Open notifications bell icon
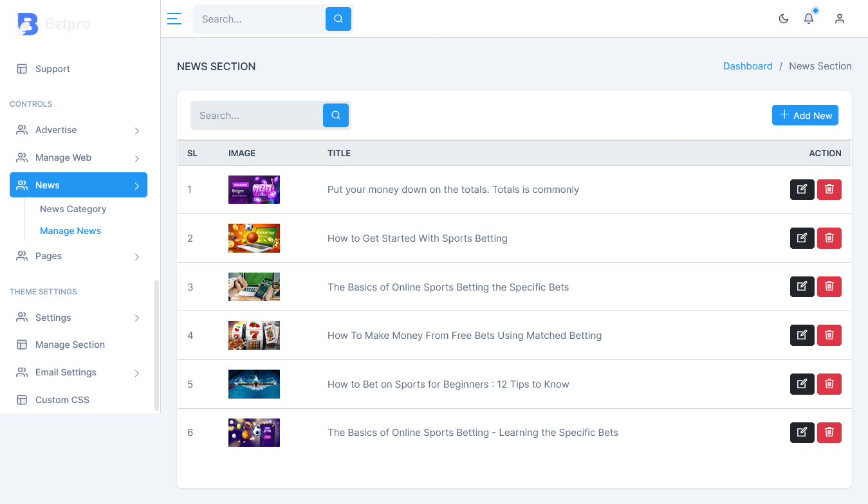The width and height of the screenshot is (868, 504). (809, 19)
